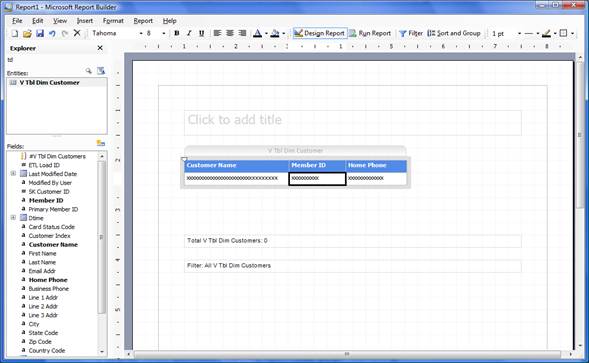Click the Fields list scroll up arrow

tap(101, 156)
